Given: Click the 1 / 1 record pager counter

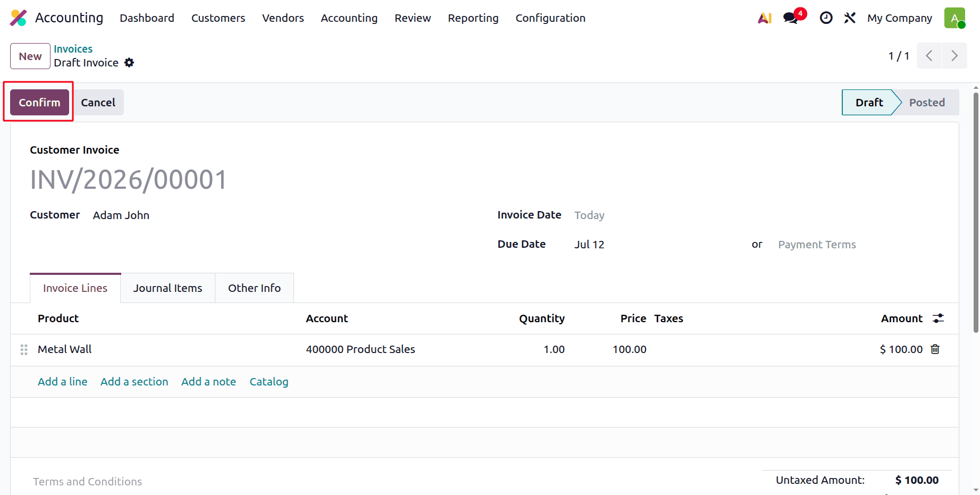Looking at the screenshot, I should pyautogui.click(x=899, y=56).
